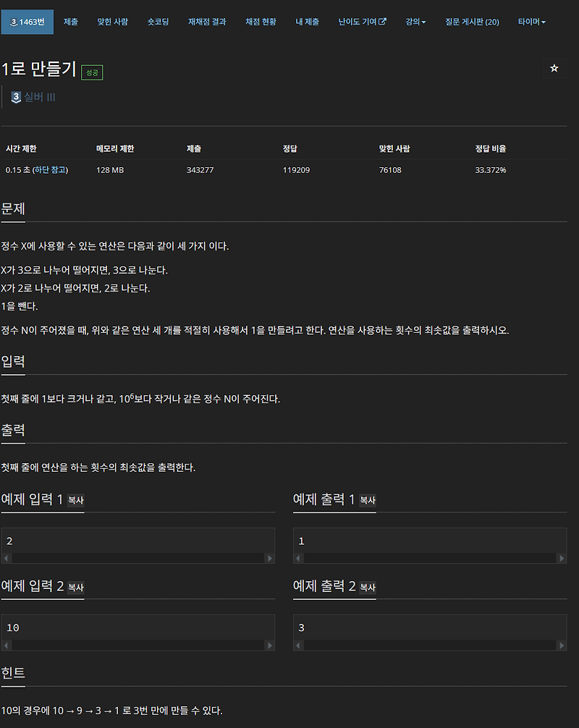Click the Silver III tier icon

coord(16,96)
